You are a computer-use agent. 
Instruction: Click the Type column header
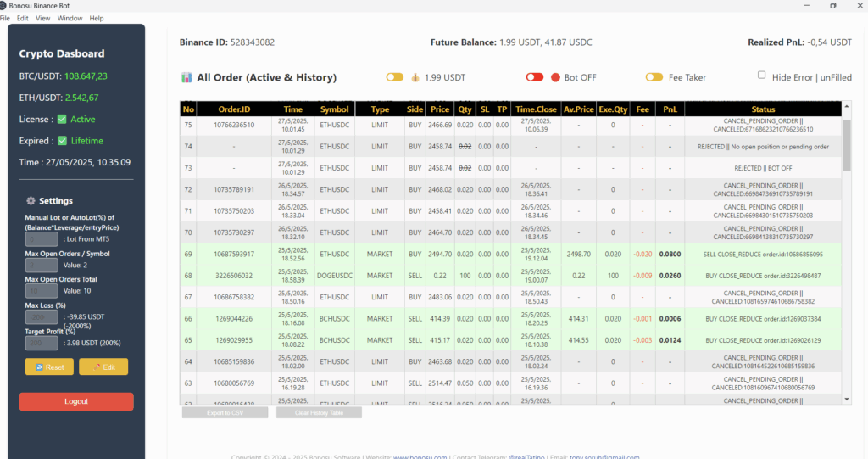click(380, 109)
